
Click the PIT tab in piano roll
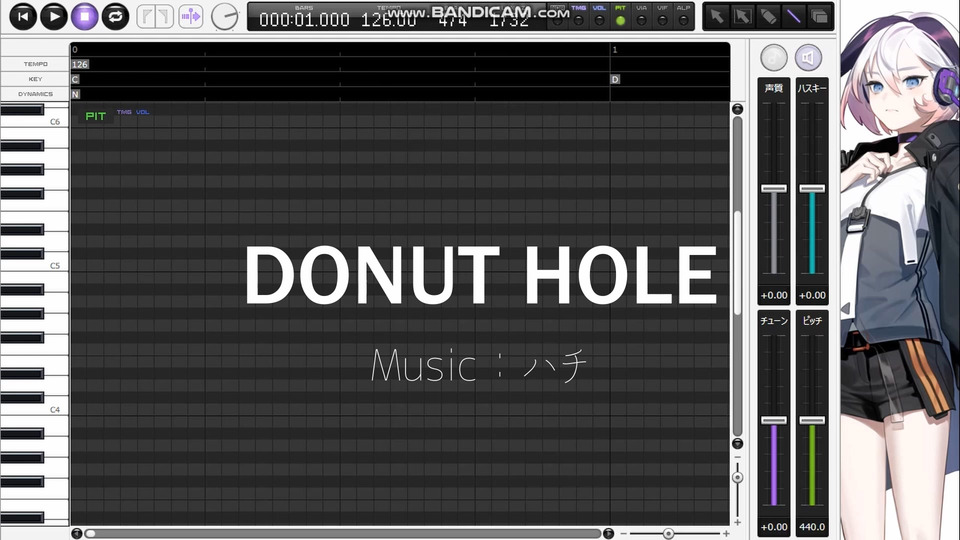(x=96, y=116)
